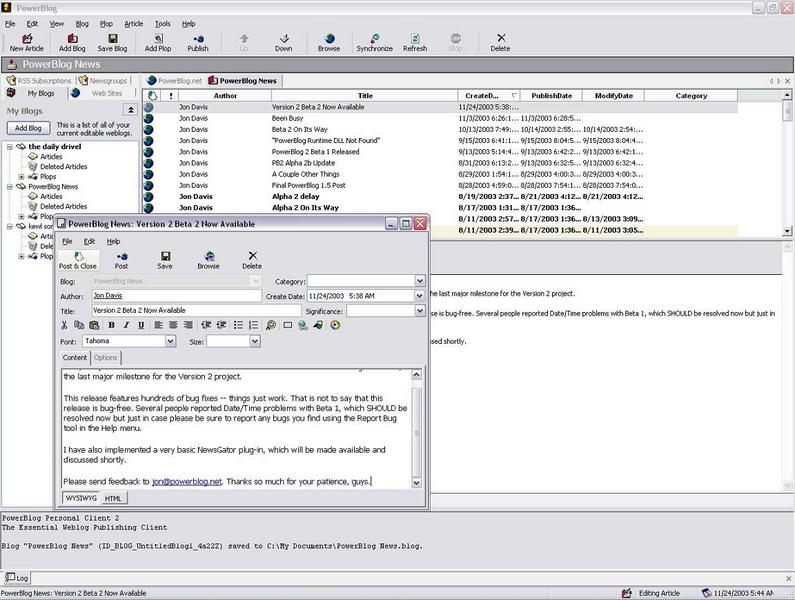The image size is (795, 600).
Task: Click Publish in the main toolbar
Action: (x=198, y=43)
